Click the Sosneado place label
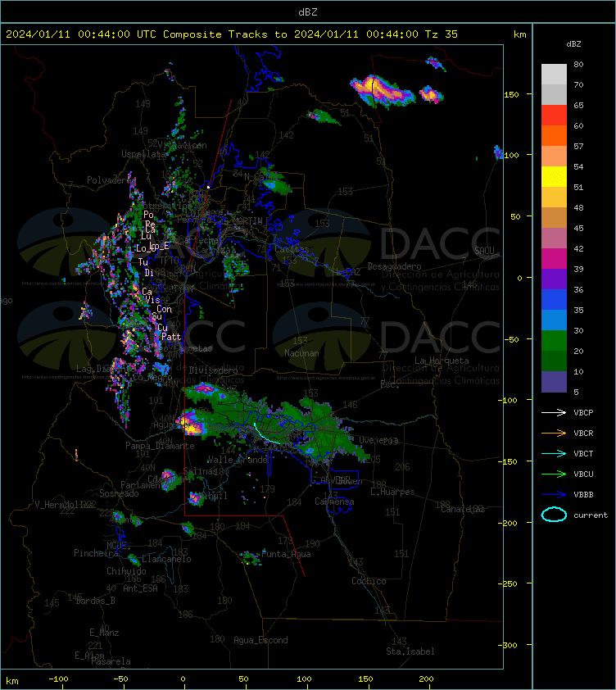This screenshot has height=690, width=616. pos(119,493)
